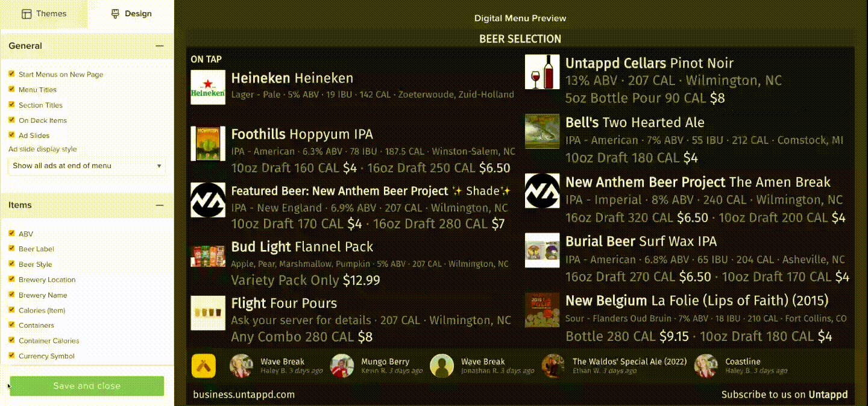Click Ethan W.'s avatar beside The Waldos' Special Ale
Image resolution: width=868 pixels, height=406 pixels.
pos(553,366)
